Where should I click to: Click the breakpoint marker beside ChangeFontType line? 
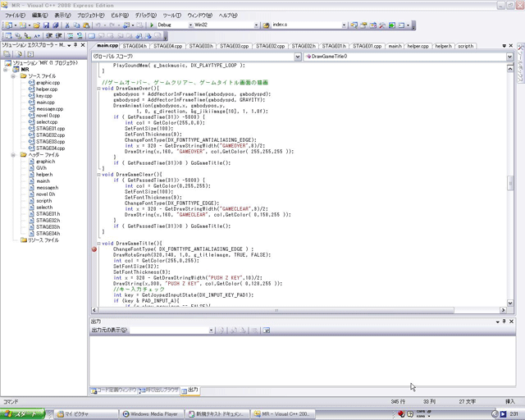click(x=94, y=249)
